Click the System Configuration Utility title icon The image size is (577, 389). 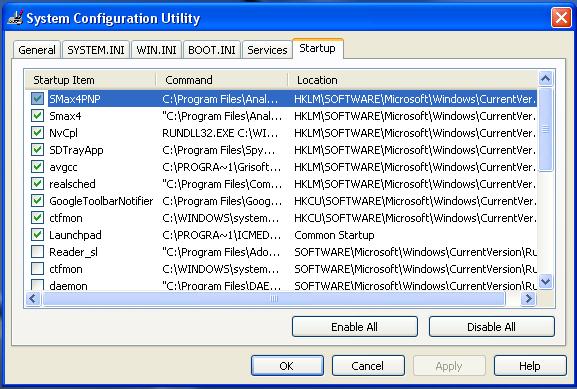[x=15, y=17]
